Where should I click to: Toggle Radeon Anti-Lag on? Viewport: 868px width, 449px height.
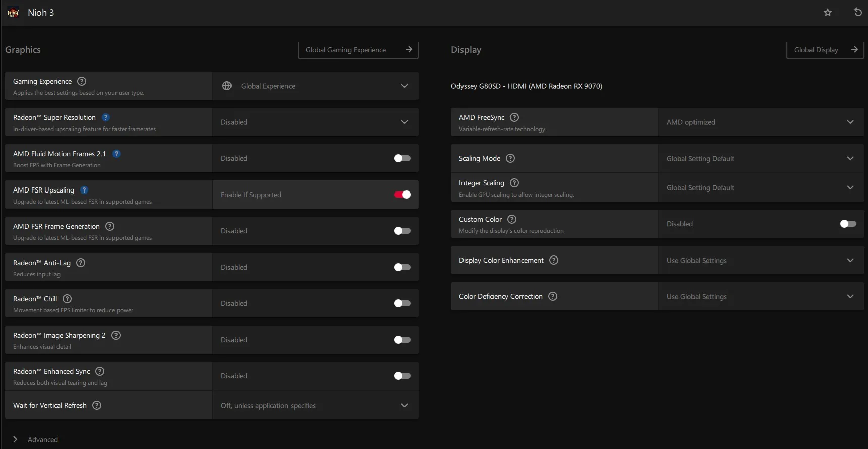(402, 267)
